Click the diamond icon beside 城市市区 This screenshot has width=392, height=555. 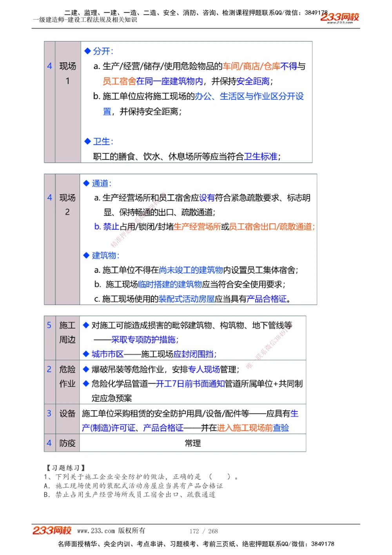pos(86,354)
